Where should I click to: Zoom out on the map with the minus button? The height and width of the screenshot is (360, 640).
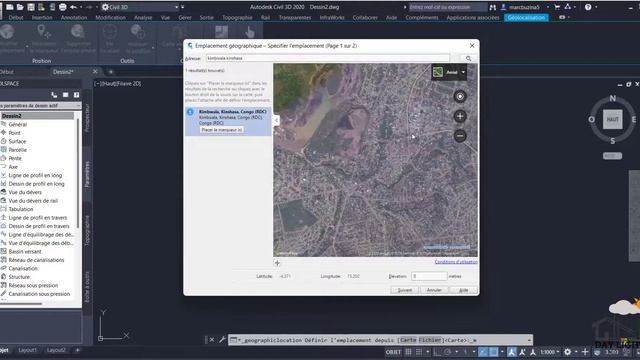(x=460, y=136)
